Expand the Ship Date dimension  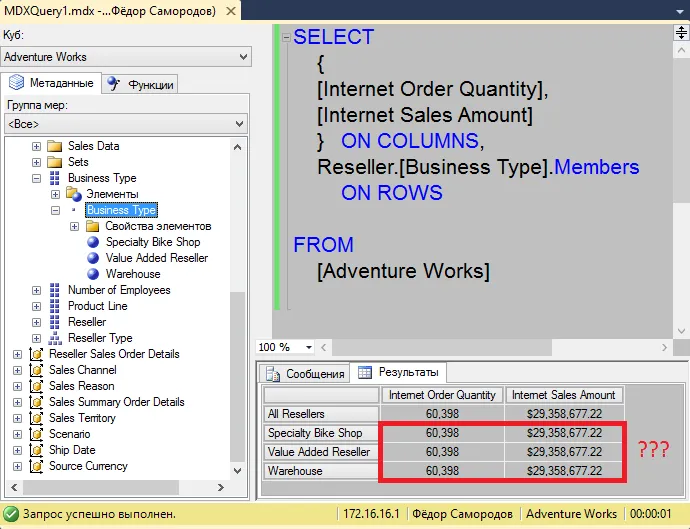(18, 450)
